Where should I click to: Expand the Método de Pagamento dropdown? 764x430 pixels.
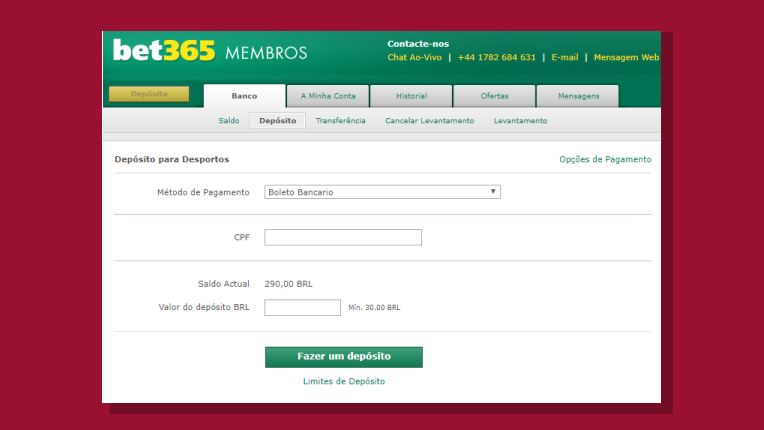point(382,192)
